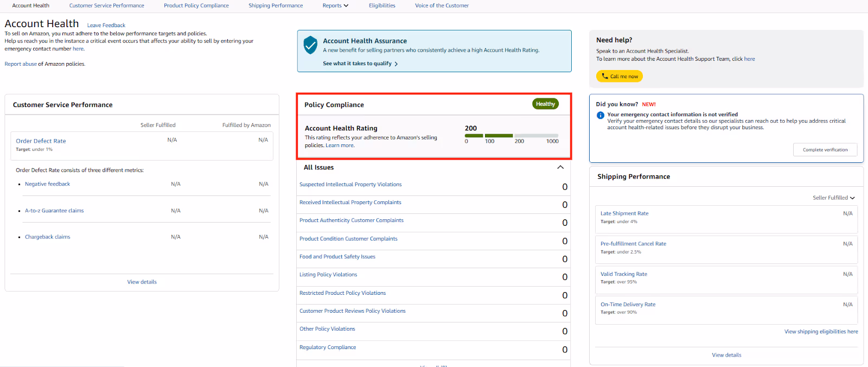868x367 pixels.
Task: Click arrow next to See what it takes to qualify
Action: [396, 64]
